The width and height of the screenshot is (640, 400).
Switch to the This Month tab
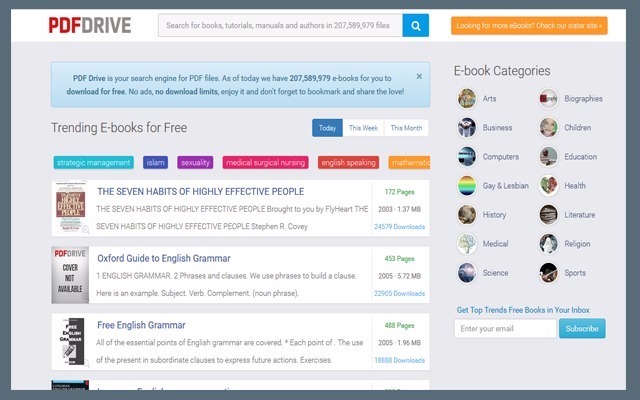click(405, 128)
